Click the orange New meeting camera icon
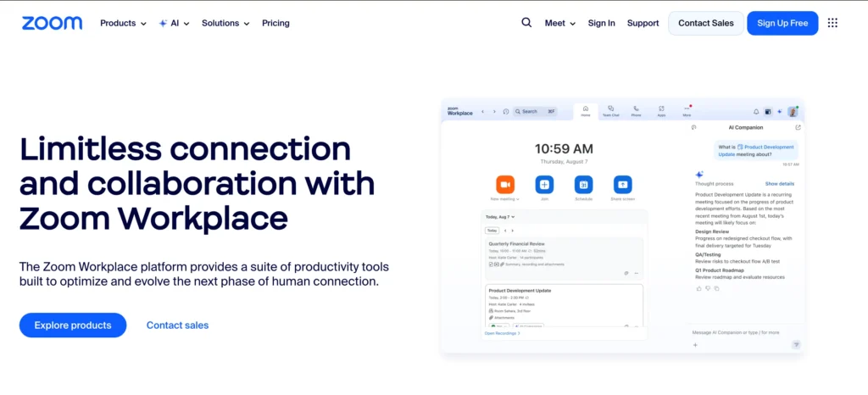This screenshot has width=868, height=395. (505, 184)
